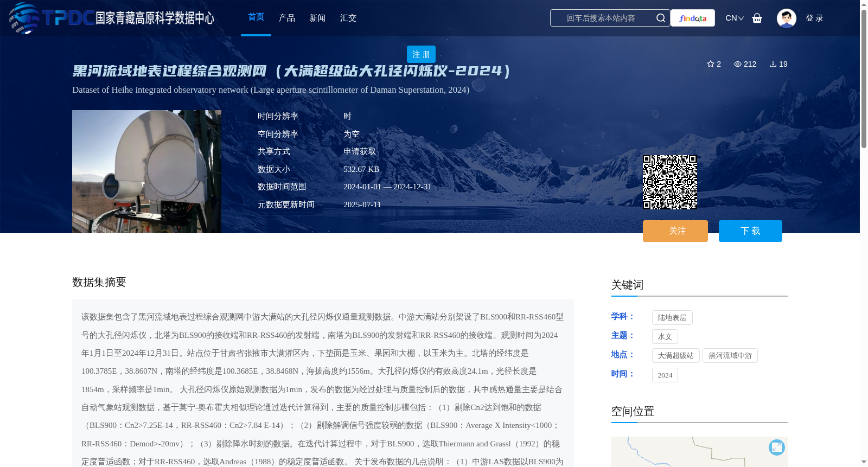Image resolution: width=868 pixels, height=467 pixels.
Task: Expand the map with fullscreen icon
Action: point(776,447)
